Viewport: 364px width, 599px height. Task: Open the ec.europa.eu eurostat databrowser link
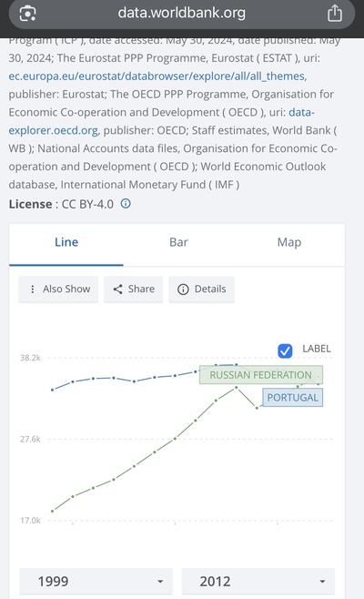[x=157, y=76]
